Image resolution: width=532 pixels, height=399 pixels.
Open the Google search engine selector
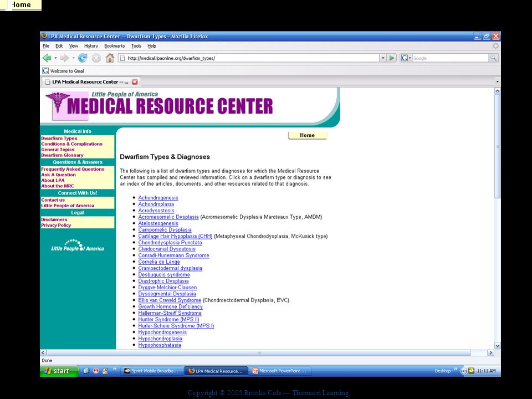tap(406, 58)
